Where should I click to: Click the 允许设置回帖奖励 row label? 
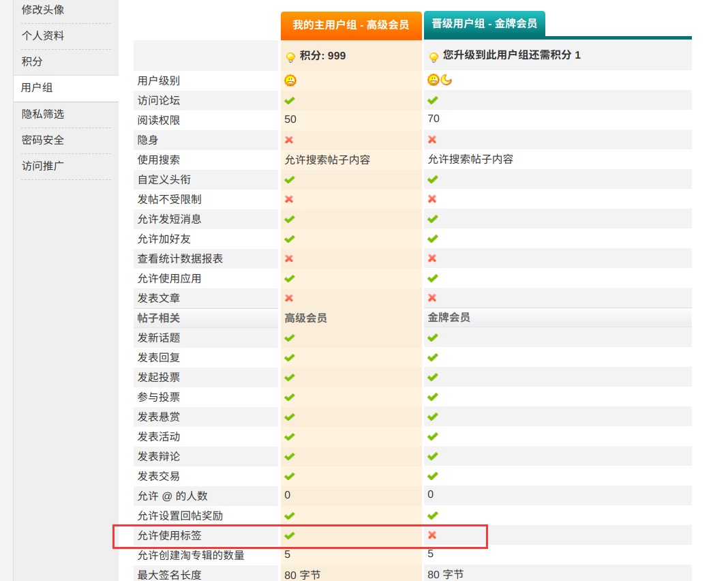click(x=180, y=516)
